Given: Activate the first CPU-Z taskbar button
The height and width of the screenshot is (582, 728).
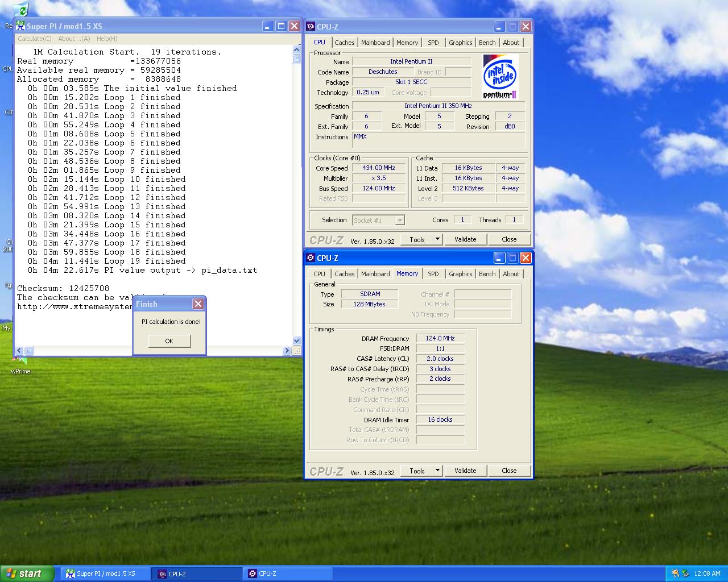Looking at the screenshot, I should point(197,573).
